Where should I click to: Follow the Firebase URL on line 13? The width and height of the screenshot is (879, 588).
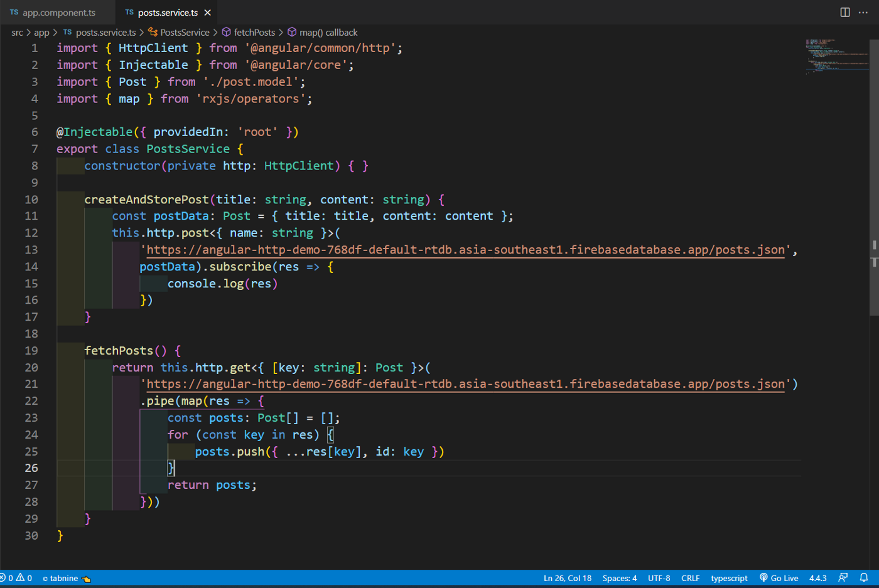(466, 250)
